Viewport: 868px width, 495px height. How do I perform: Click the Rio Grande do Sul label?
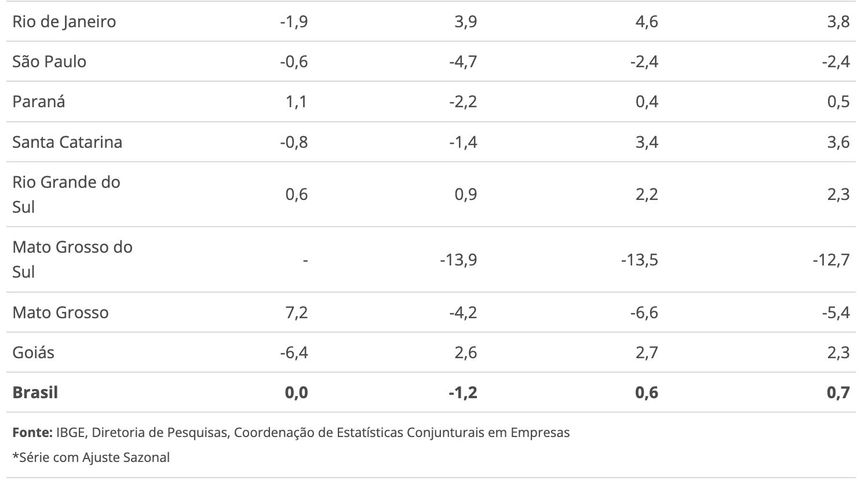[x=66, y=194]
